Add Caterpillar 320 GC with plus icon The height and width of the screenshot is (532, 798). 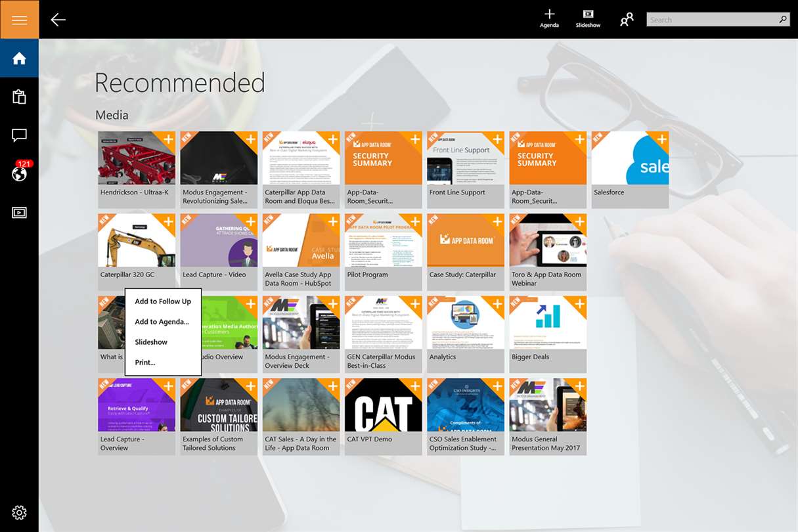pyautogui.click(x=168, y=221)
